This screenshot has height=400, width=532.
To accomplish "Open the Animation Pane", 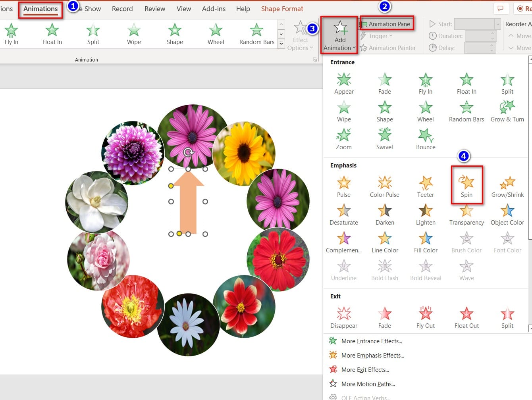I will click(x=386, y=24).
